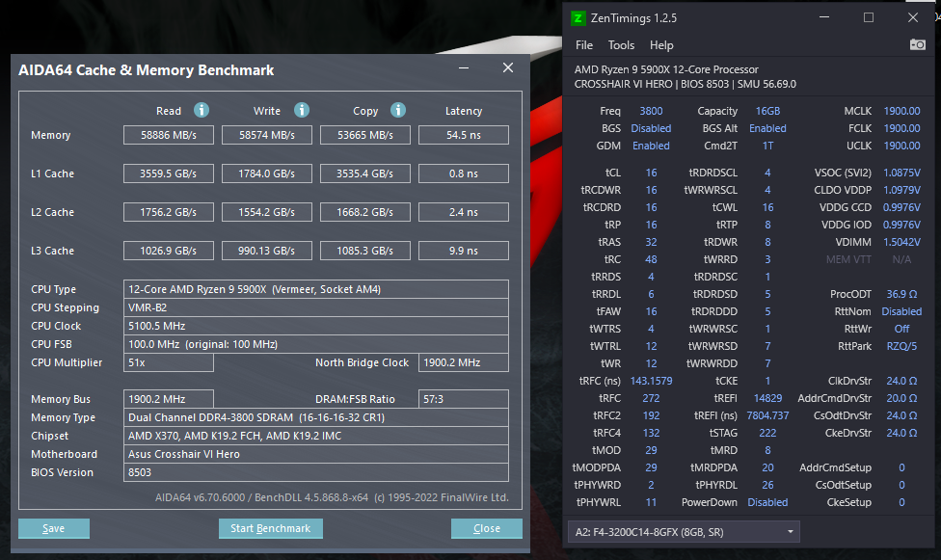Click the VSOC (SVI2) value 1.0875V
Screen dimensions: 941x560
pos(901,173)
